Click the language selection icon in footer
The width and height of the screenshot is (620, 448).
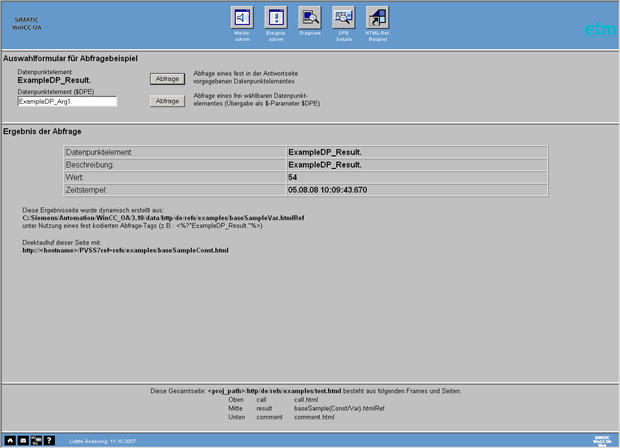[36, 439]
